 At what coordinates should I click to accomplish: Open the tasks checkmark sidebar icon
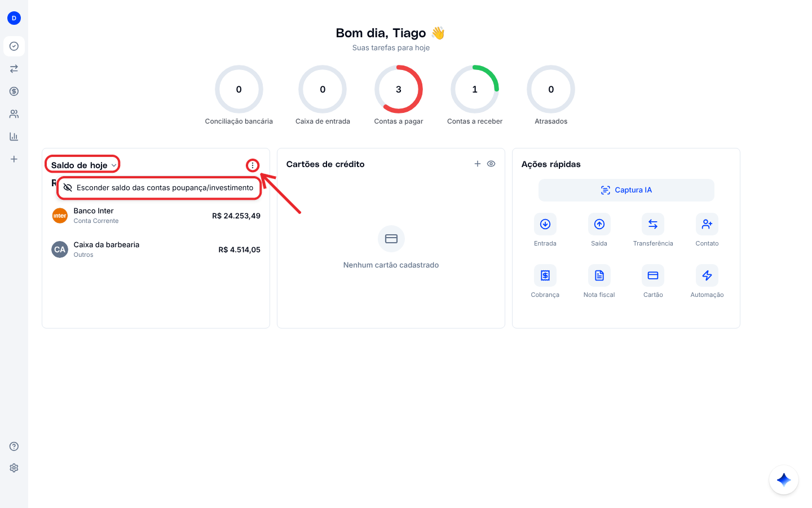tap(14, 46)
